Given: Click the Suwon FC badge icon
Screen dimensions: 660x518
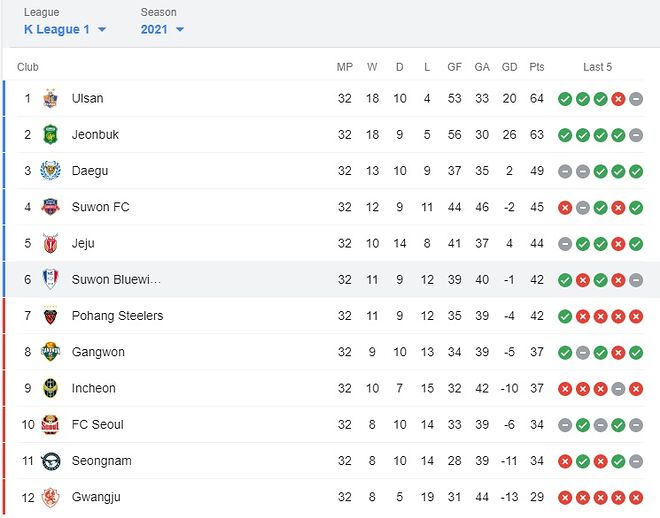Looking at the screenshot, I should [50, 207].
